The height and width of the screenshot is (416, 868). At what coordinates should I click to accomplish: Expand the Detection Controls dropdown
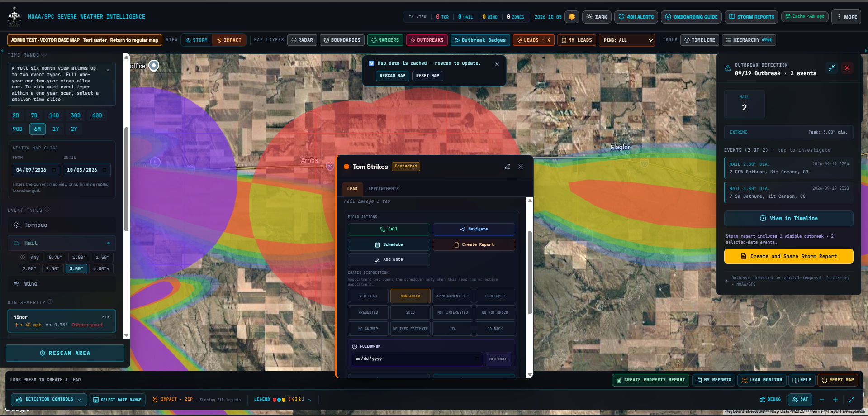pyautogui.click(x=49, y=400)
